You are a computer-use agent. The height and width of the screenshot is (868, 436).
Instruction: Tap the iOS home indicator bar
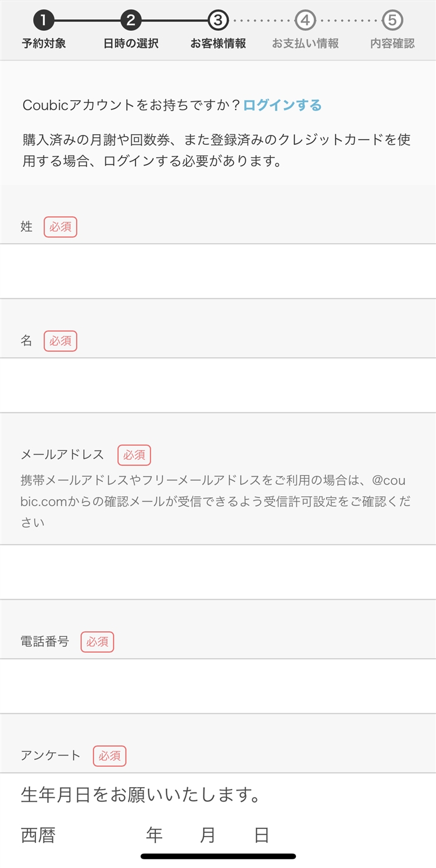tap(218, 856)
